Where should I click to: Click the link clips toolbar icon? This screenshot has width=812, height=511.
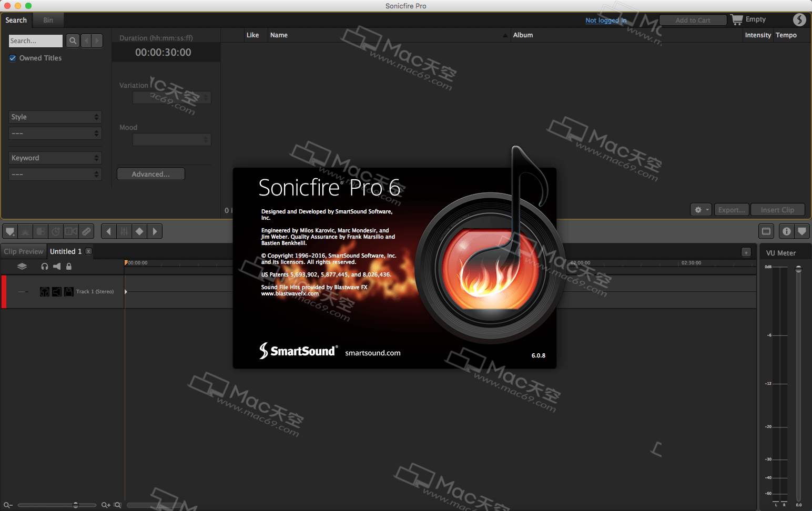tap(86, 231)
